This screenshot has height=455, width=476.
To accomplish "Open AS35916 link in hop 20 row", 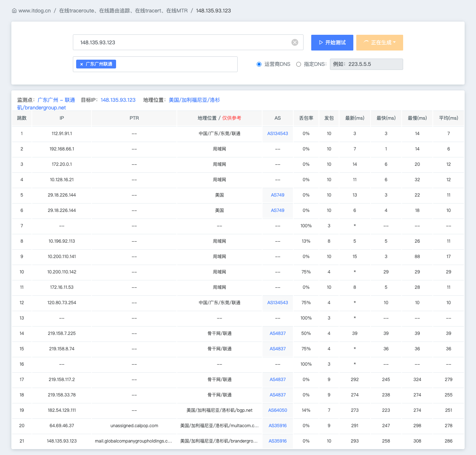I will 278,426.
